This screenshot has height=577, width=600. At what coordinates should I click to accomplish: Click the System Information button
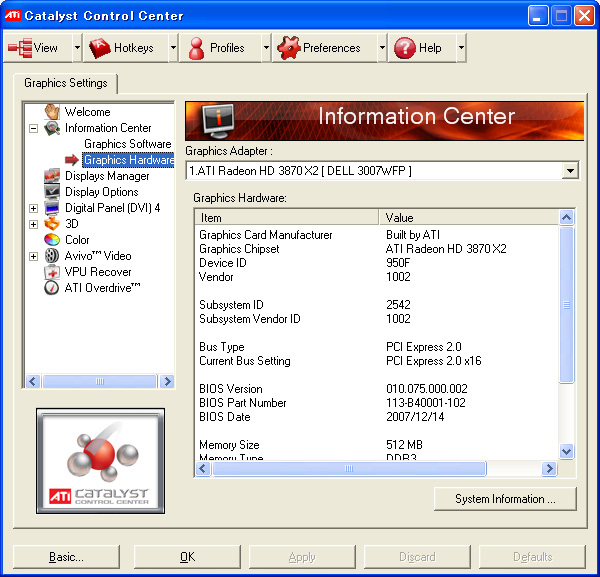(x=506, y=499)
